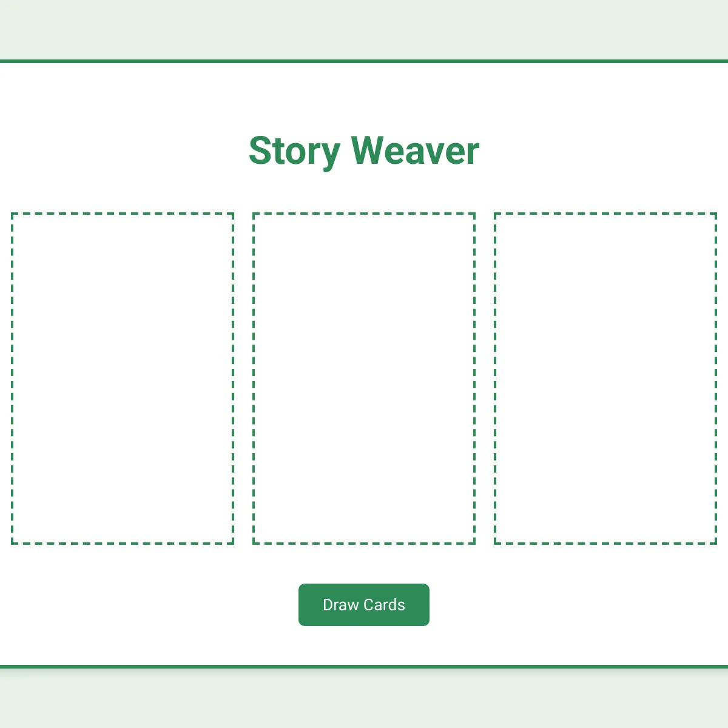
Task: Click the dark green top divider line
Action: [364, 61]
